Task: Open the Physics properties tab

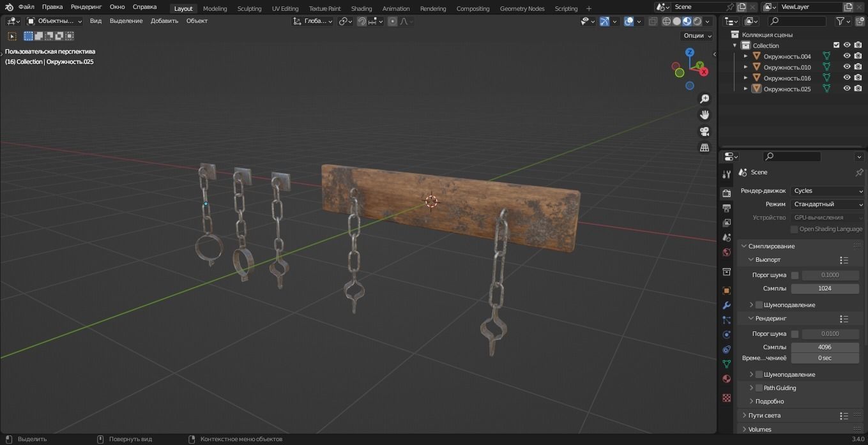Action: pyautogui.click(x=726, y=335)
